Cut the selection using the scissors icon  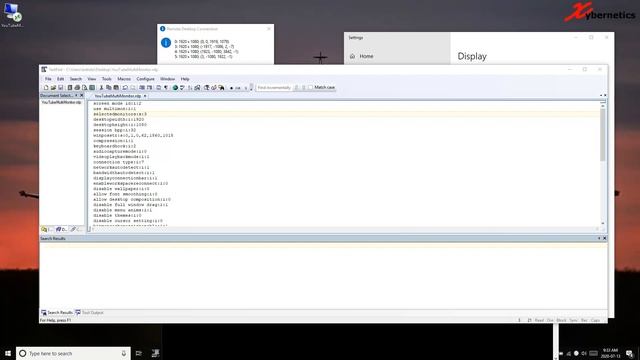tap(102, 87)
